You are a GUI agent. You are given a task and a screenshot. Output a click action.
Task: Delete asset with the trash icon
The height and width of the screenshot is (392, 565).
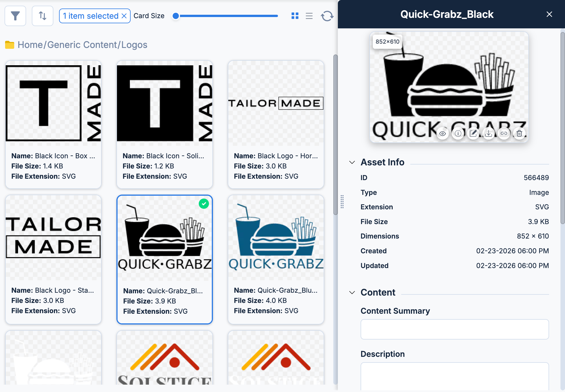519,133
